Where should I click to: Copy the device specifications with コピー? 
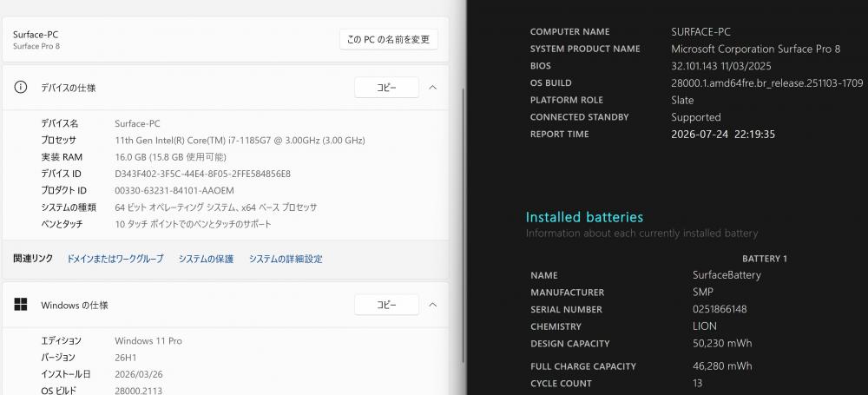(x=386, y=88)
